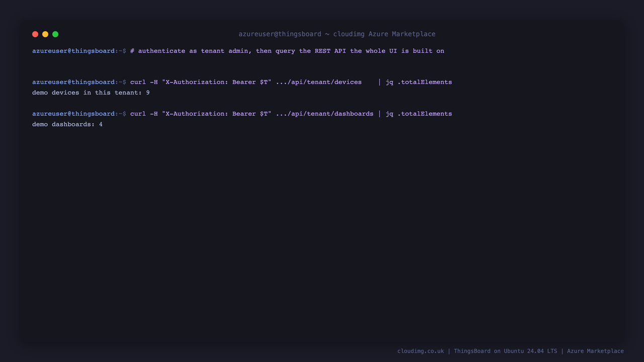644x362 pixels.
Task: Click the comment line about authenticating as tenant admin
Action: 287,51
